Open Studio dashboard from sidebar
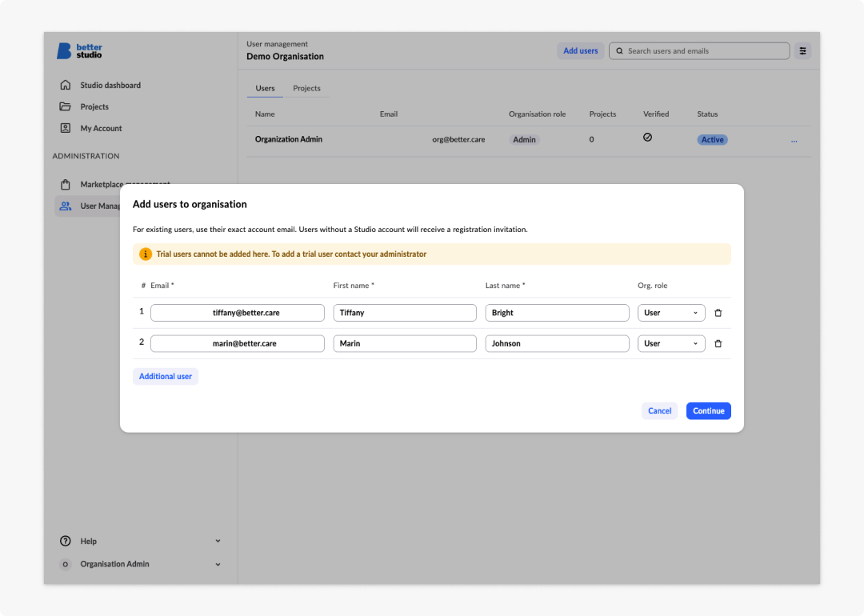 [x=110, y=85]
